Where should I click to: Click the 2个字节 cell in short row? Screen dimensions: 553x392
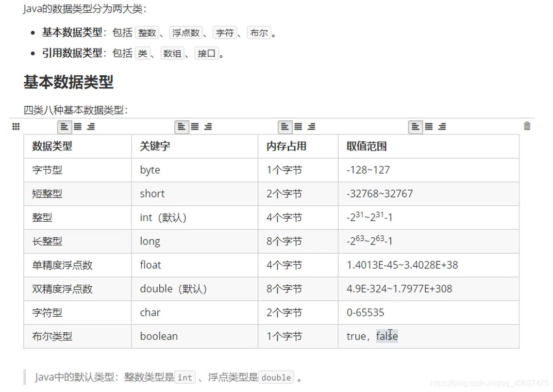click(298, 194)
